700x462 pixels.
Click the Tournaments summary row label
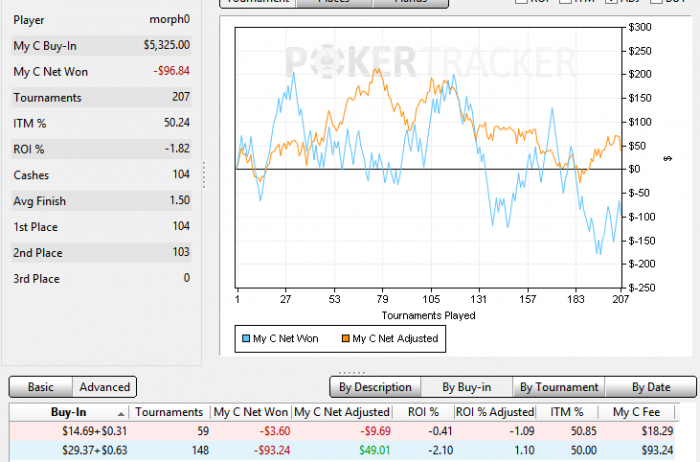pyautogui.click(x=47, y=98)
